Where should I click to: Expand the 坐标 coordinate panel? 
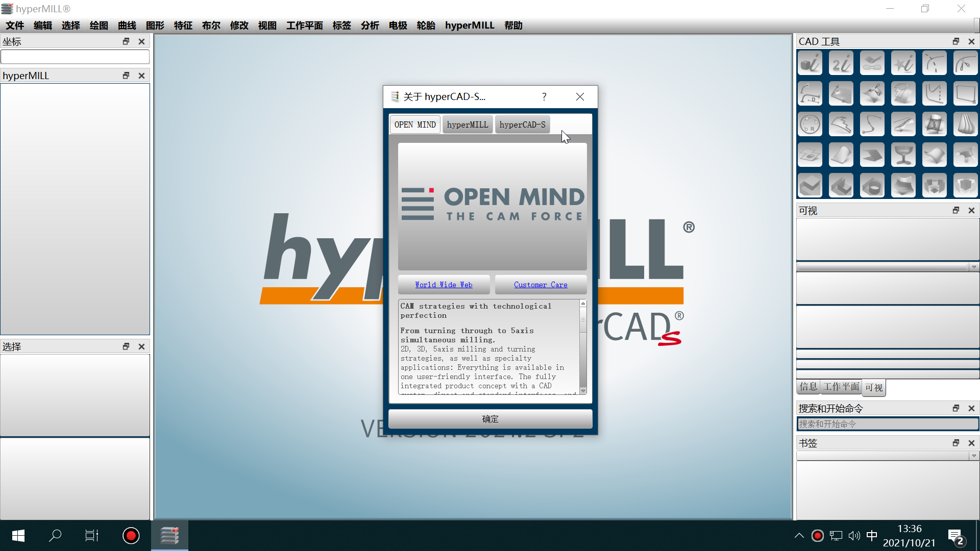(126, 41)
